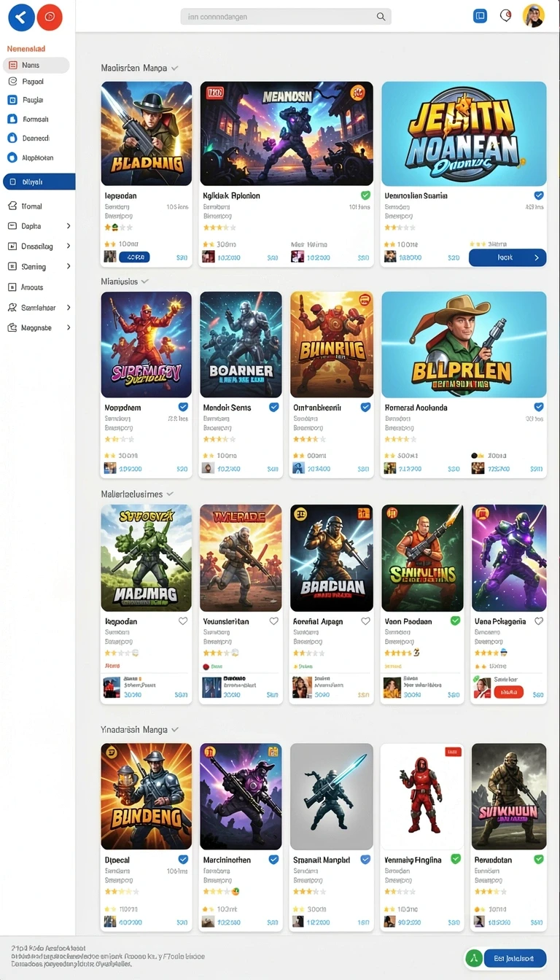Open the Boarner game cover thumbnail
The image size is (560, 980).
241,344
